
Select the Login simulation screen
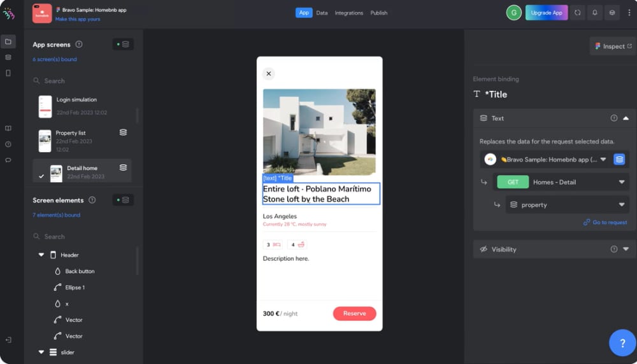[x=82, y=106]
